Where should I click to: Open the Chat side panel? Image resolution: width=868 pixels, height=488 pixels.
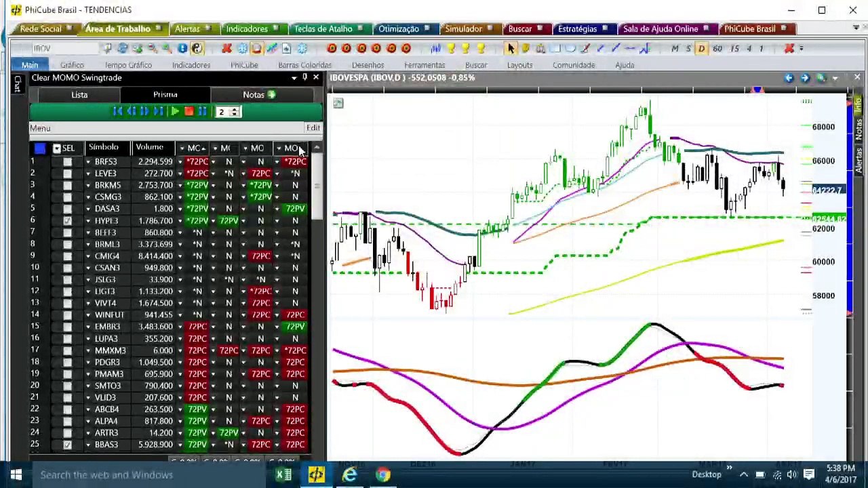18,85
